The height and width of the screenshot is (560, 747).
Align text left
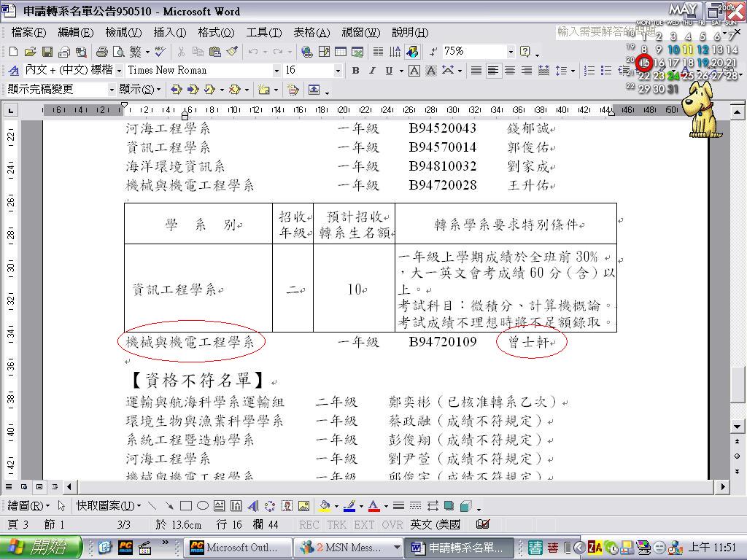click(493, 71)
